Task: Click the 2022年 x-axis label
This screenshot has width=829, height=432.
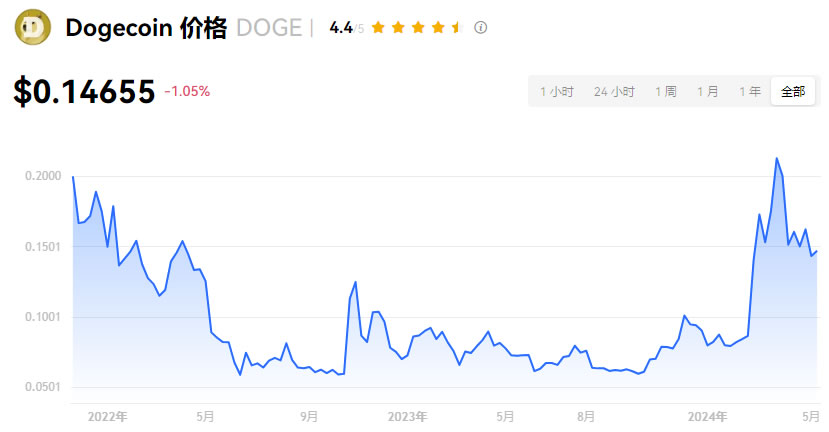Action: (107, 417)
